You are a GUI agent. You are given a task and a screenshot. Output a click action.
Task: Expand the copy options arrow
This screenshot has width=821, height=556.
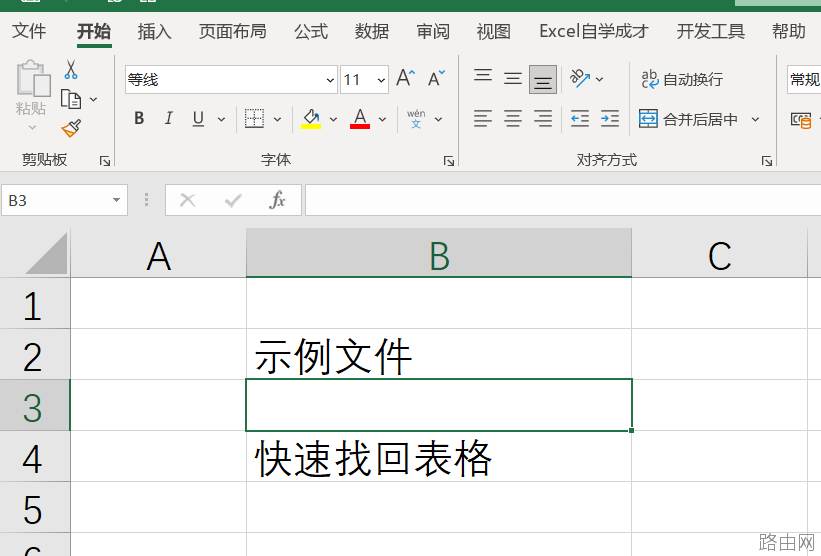(94, 99)
